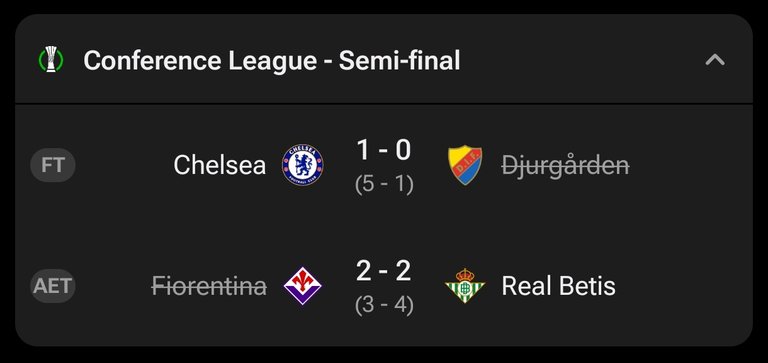
Task: Select the FT status badge
Action: (x=53, y=165)
